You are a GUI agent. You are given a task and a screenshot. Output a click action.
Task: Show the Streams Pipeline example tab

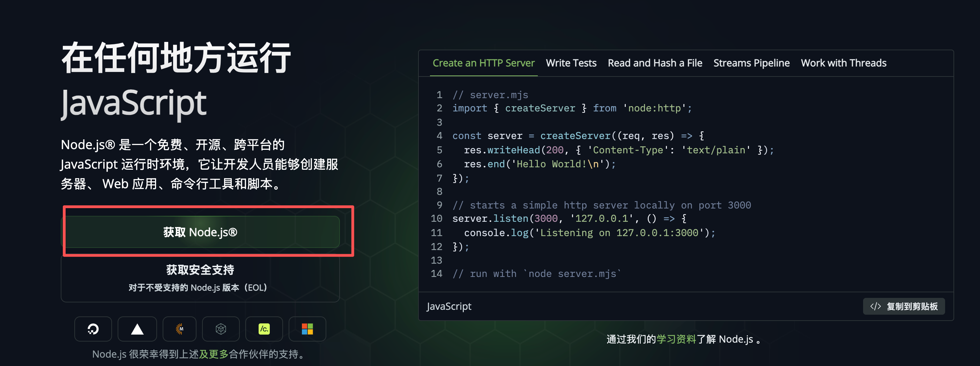tap(751, 63)
